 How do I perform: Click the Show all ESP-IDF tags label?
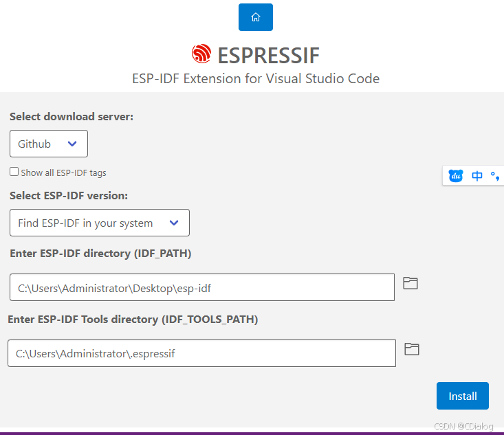pos(64,173)
